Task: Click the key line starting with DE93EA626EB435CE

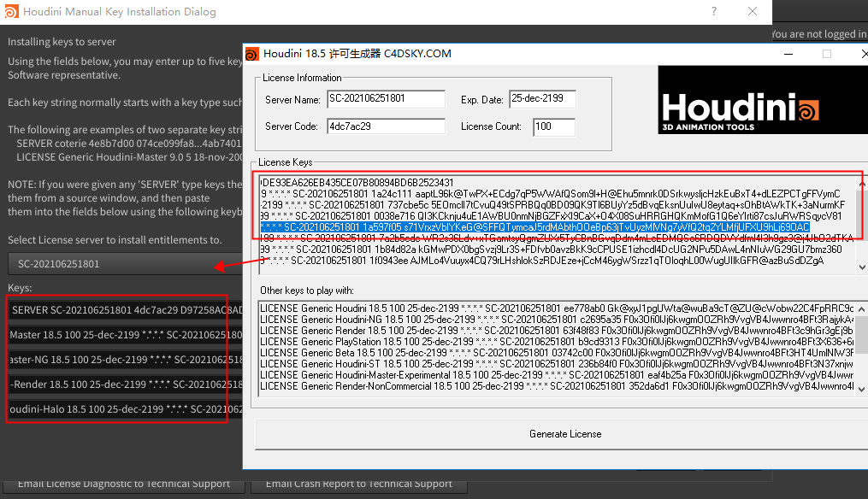Action: click(x=357, y=183)
